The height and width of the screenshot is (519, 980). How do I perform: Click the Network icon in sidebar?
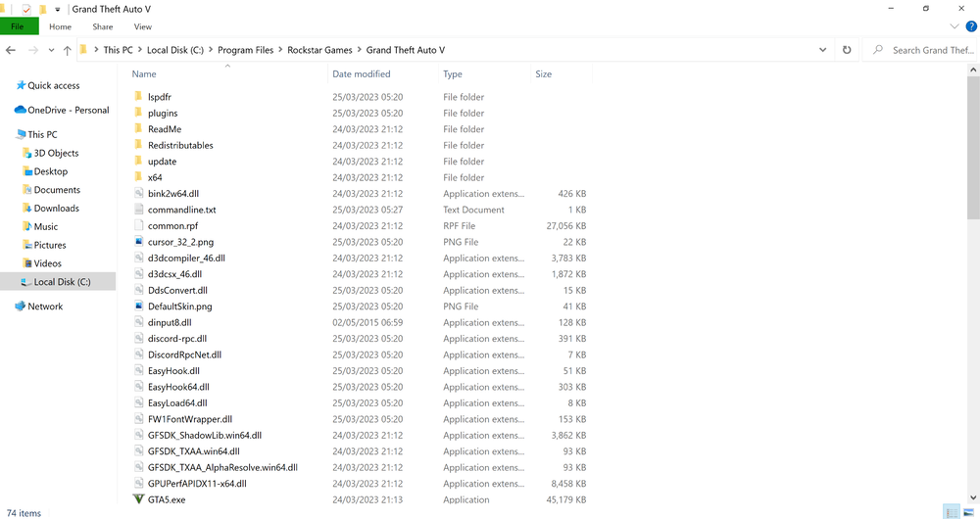(x=21, y=307)
